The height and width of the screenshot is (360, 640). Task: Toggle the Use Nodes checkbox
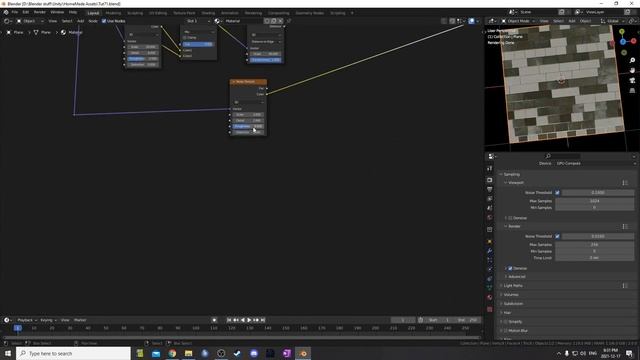tap(104, 21)
